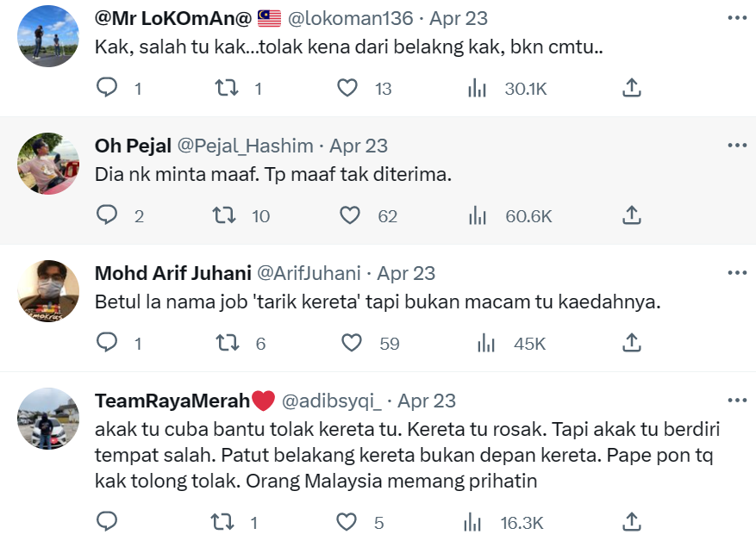
Task: Share Mohd Arif Juhani's tweet
Action: pos(631,343)
